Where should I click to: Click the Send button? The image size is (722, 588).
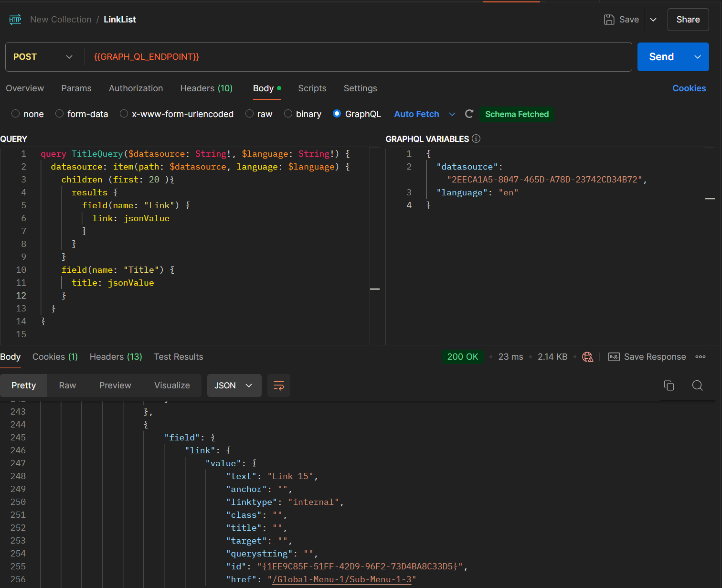[661, 57]
